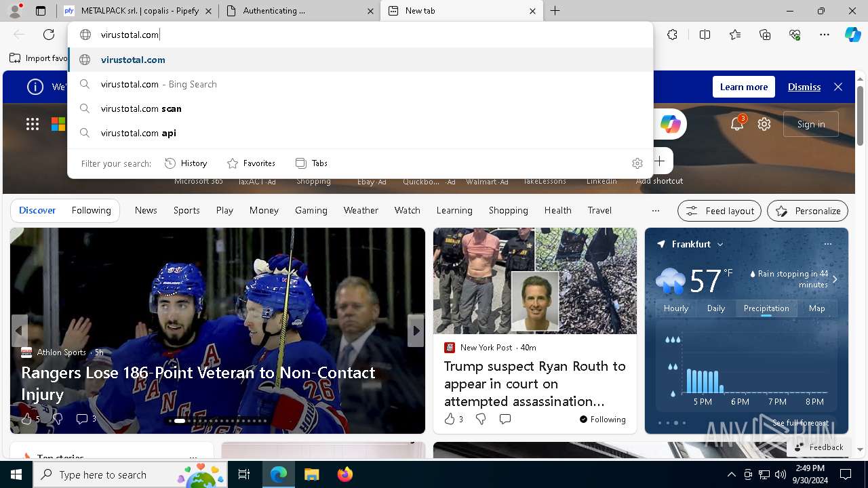
Task: Open Weather category
Action: click(x=361, y=210)
